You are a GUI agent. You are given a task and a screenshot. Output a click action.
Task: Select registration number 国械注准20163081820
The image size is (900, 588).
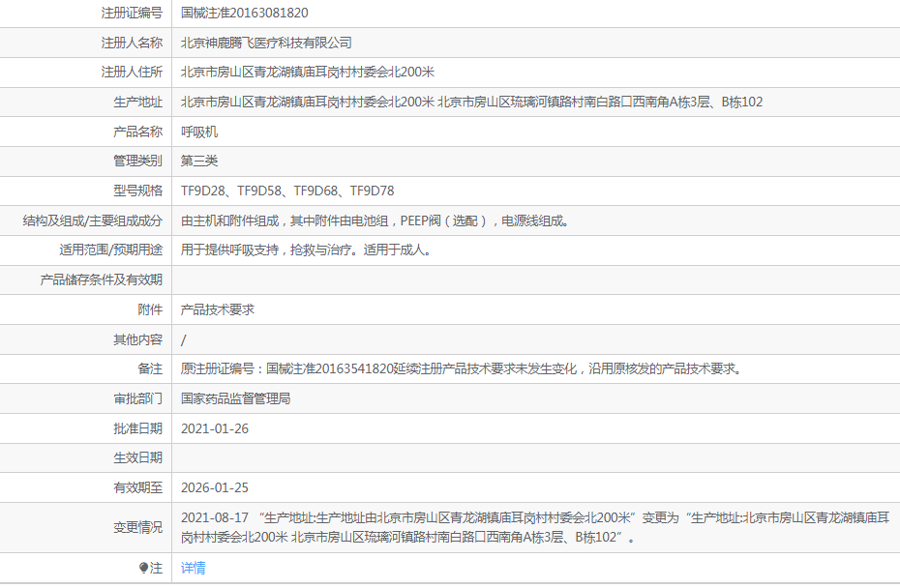[245, 13]
